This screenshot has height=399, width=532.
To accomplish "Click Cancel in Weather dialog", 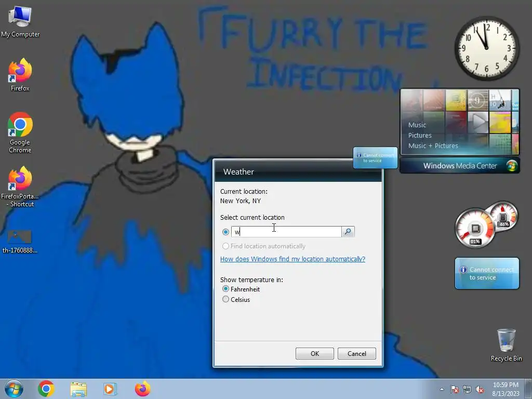I will (x=356, y=353).
